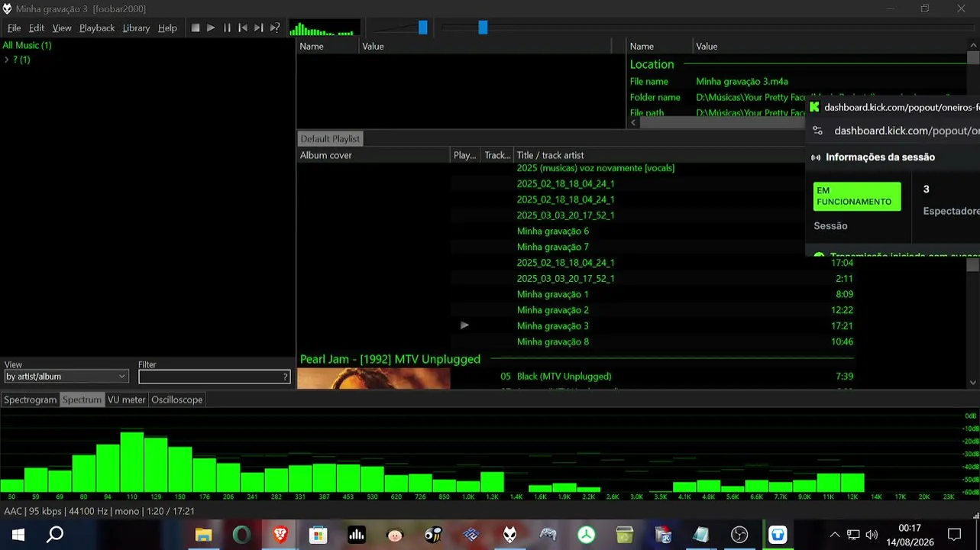Play a random track

275,27
